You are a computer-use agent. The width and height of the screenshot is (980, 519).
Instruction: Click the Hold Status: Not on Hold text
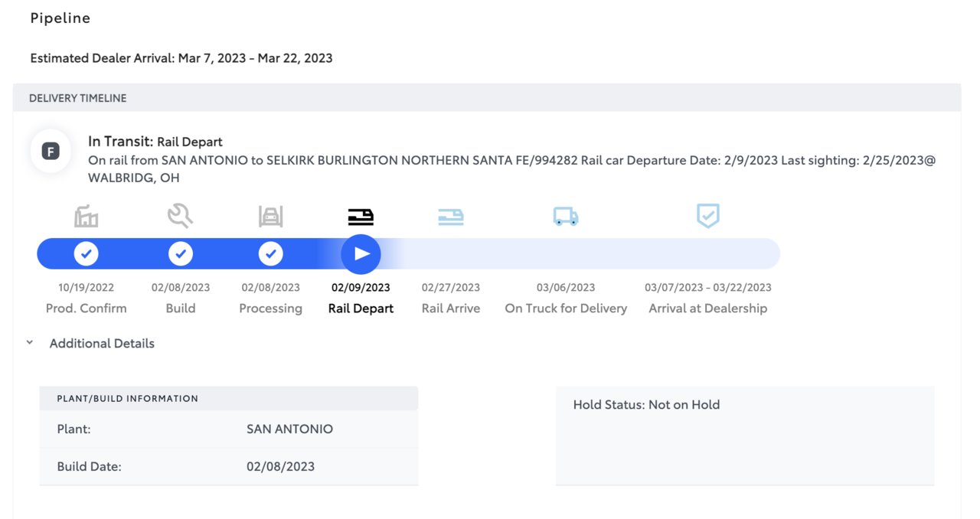[646, 405]
